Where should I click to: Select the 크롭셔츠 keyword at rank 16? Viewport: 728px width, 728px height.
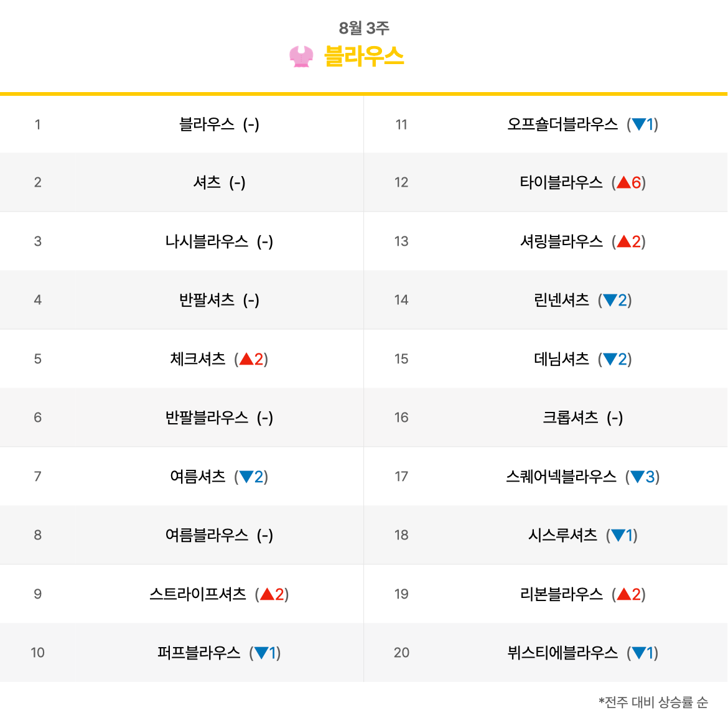click(x=571, y=418)
